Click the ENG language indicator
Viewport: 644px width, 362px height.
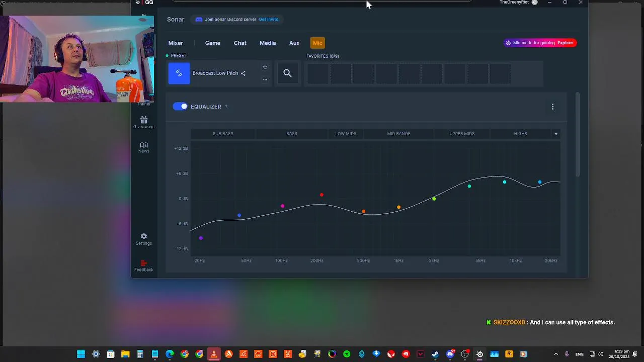(x=580, y=354)
